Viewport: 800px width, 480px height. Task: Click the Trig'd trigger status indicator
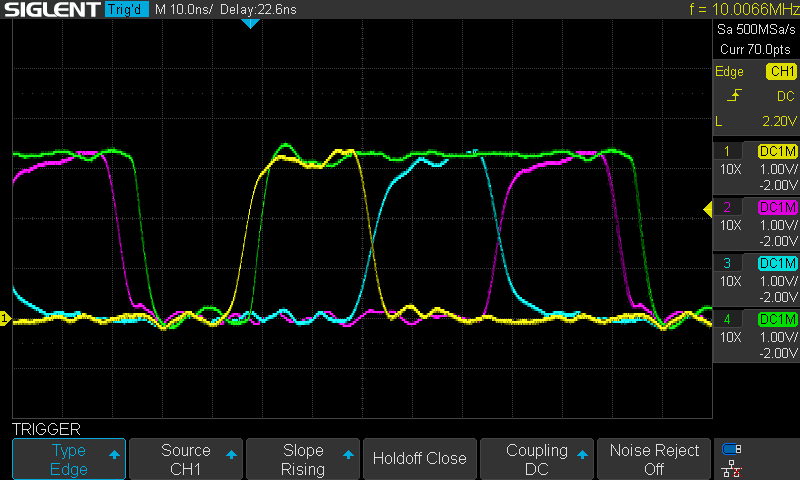click(127, 10)
